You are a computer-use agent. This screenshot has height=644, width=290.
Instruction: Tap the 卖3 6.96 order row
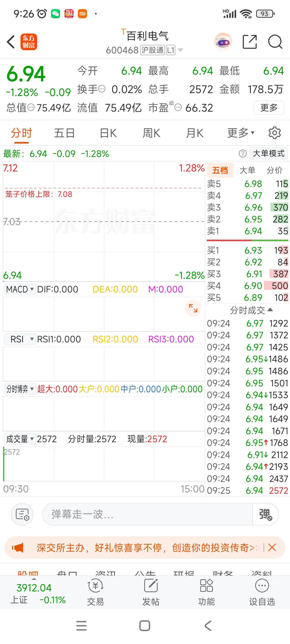coord(248,207)
